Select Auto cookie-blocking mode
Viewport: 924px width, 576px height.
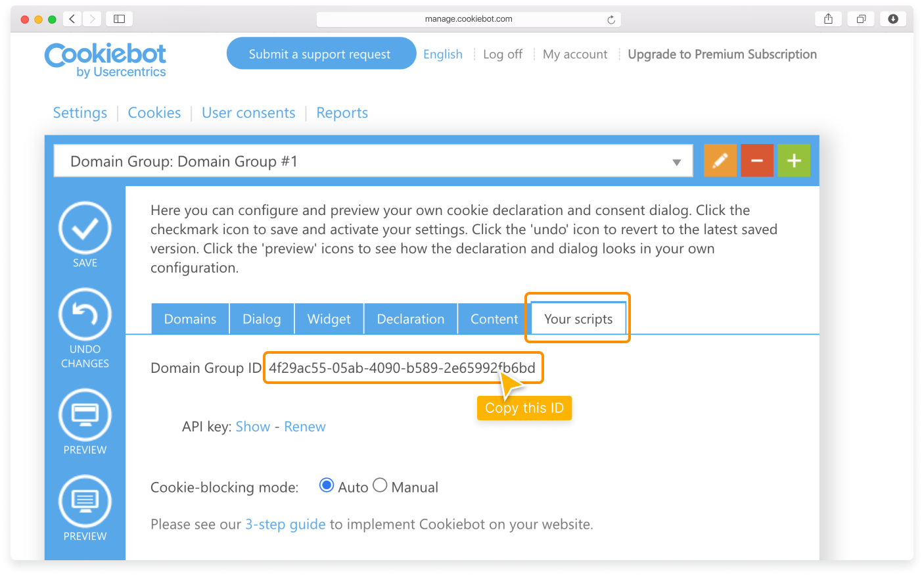coord(326,485)
